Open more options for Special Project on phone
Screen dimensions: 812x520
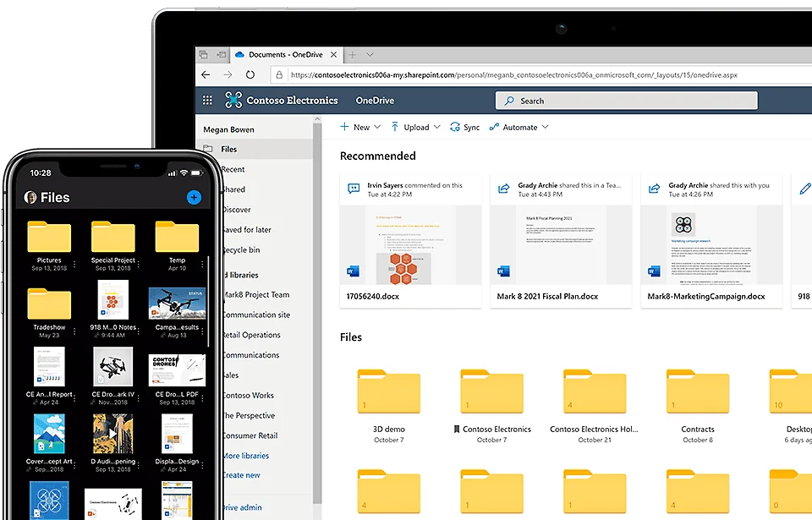pyautogui.click(x=139, y=264)
